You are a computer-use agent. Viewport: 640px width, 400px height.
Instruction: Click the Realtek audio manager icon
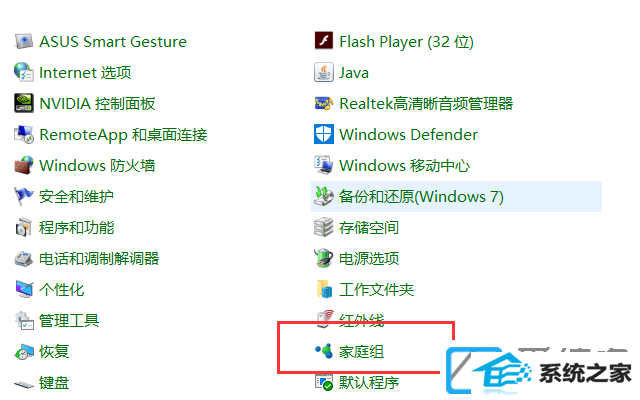[x=324, y=103]
